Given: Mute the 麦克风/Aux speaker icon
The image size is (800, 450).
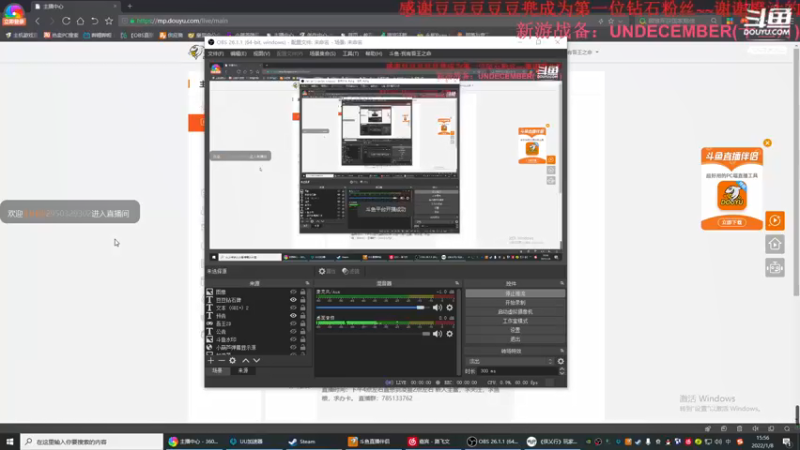Looking at the screenshot, I should pos(437,308).
